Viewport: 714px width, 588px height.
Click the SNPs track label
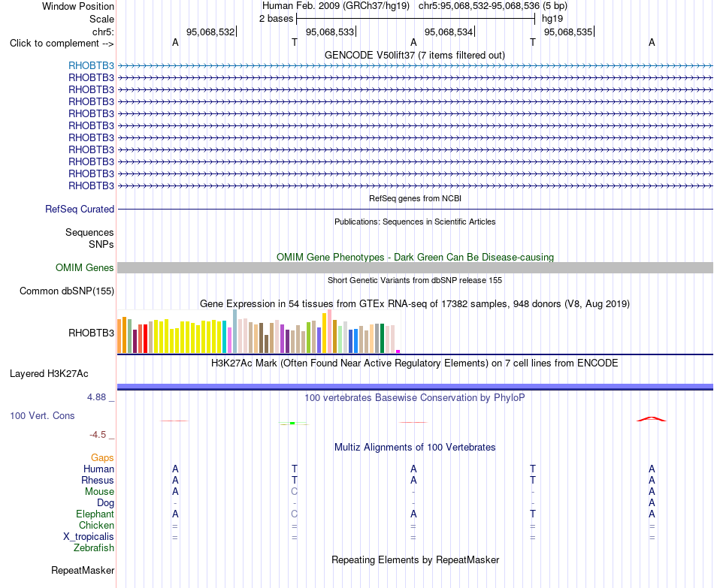tap(101, 244)
